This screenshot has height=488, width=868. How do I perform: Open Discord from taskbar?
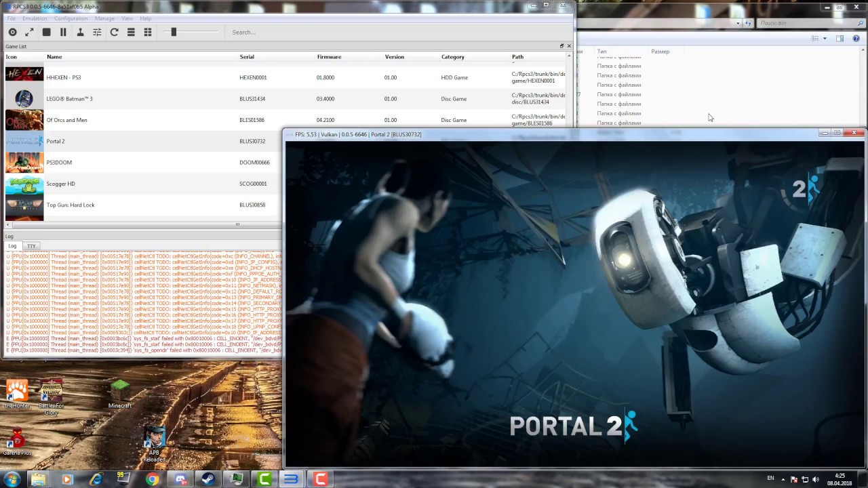(180, 479)
